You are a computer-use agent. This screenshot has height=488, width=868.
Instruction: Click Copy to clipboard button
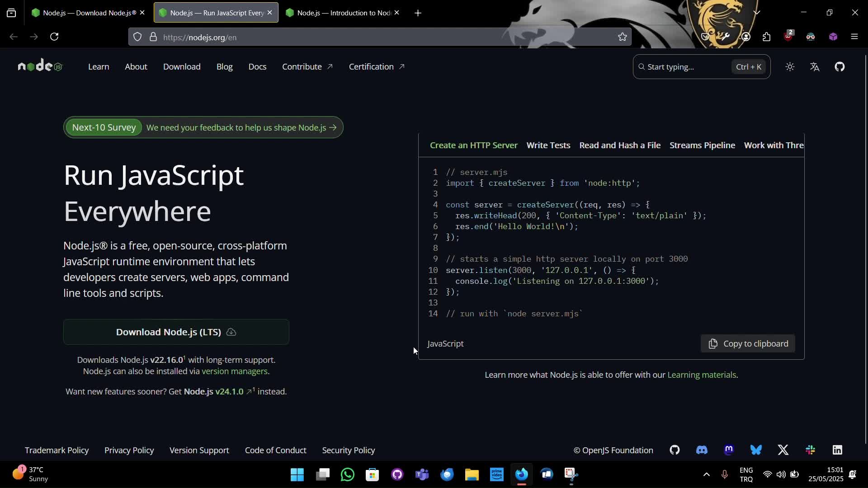748,343
